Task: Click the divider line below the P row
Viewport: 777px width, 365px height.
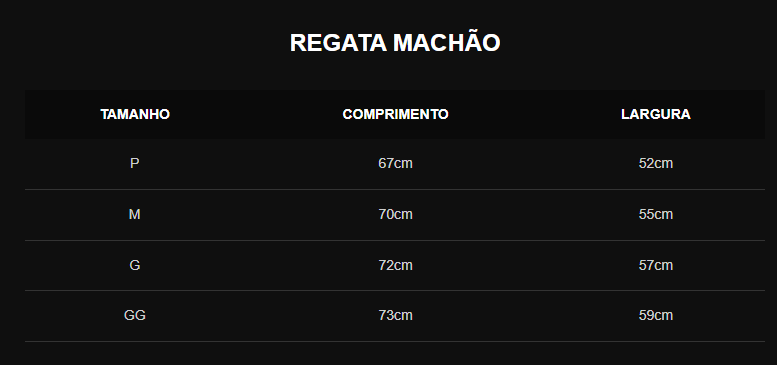Action: pyautogui.click(x=395, y=189)
